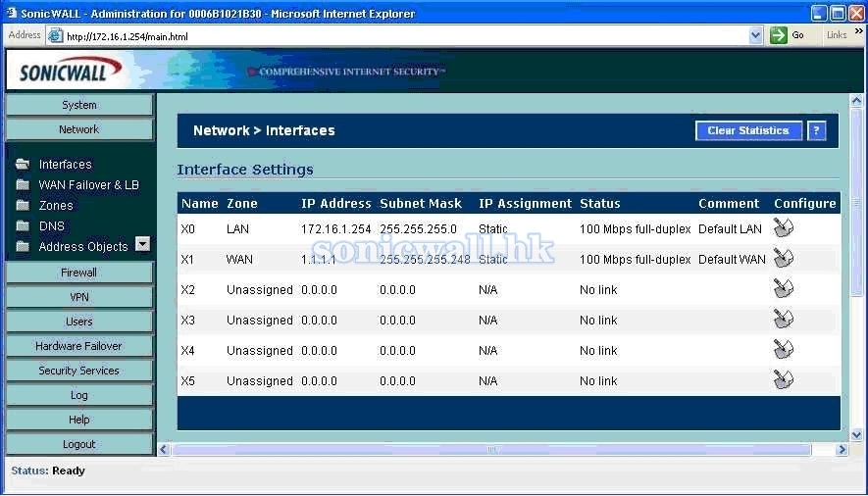Viewport: 868px width, 496px height.
Task: Click the X0 100 Mbps full-duplex status
Action: click(635, 229)
